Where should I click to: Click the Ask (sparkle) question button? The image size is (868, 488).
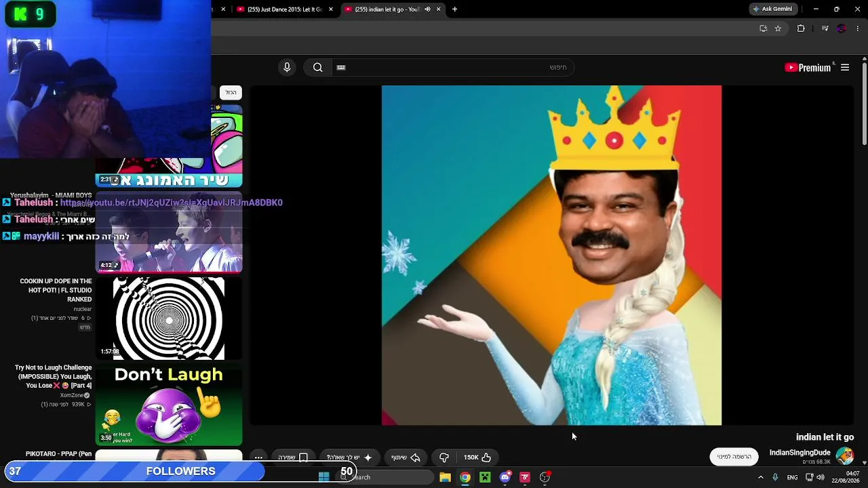pos(349,457)
